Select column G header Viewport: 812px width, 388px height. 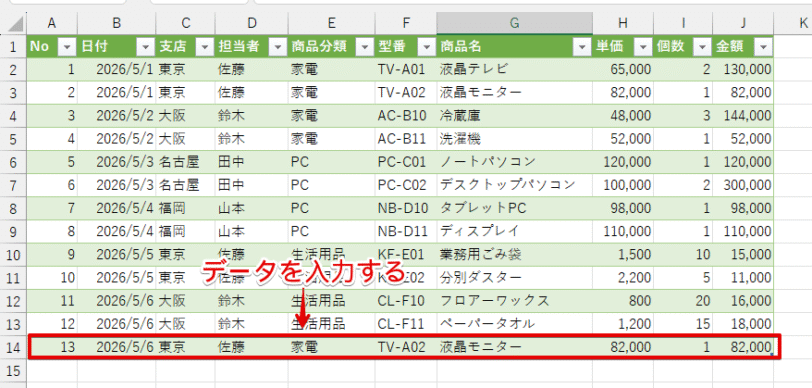515,23
